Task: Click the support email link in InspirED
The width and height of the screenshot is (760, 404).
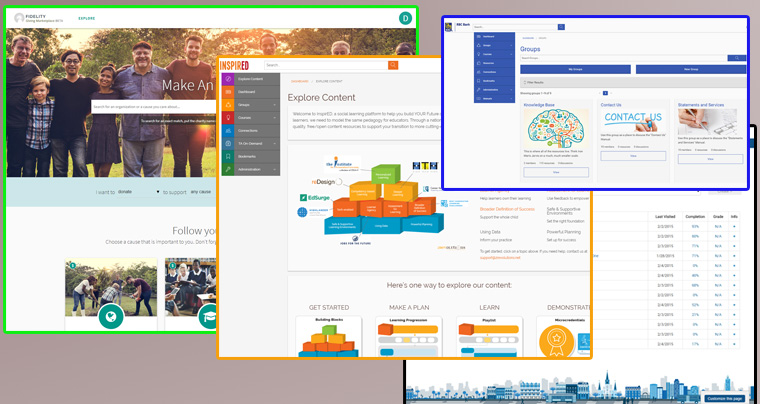Action: coord(500,258)
